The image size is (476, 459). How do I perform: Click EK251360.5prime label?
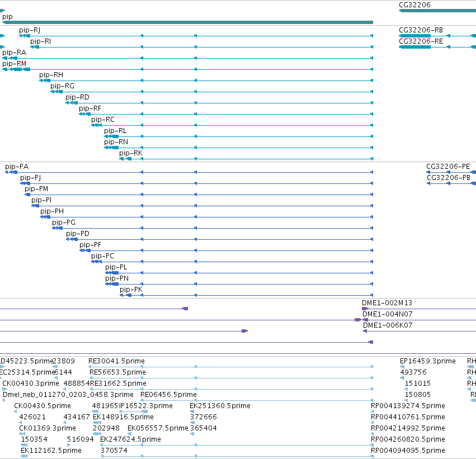tap(220, 406)
